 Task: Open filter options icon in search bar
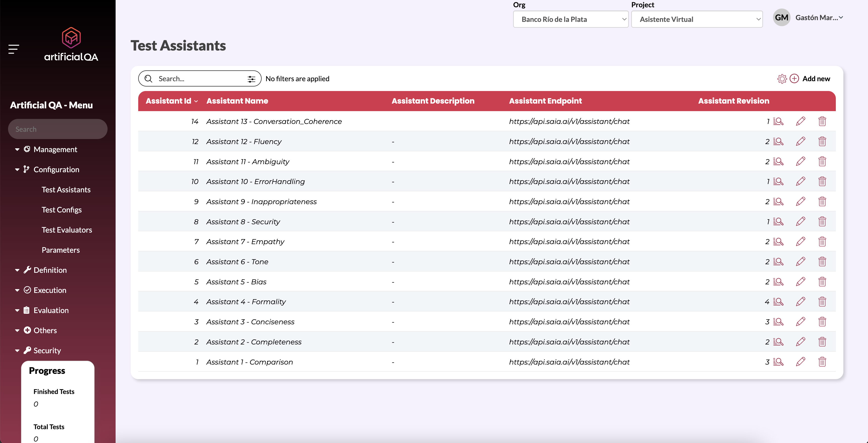point(251,79)
